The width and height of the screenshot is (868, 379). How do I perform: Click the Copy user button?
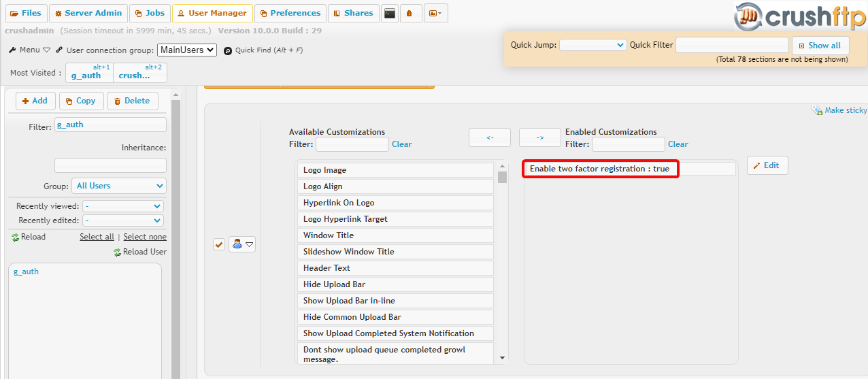[x=82, y=101]
